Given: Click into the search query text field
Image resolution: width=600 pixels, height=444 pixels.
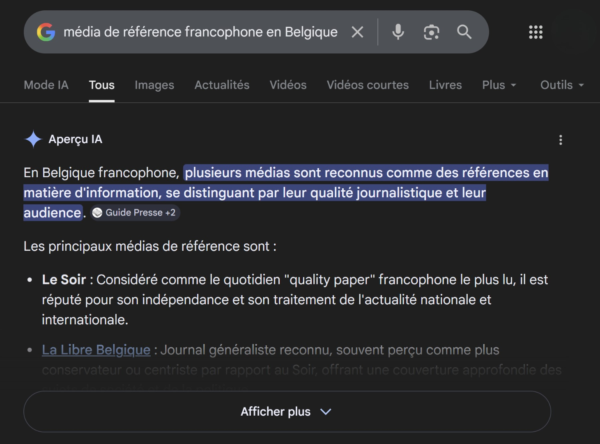Looking at the screenshot, I should 200,32.
